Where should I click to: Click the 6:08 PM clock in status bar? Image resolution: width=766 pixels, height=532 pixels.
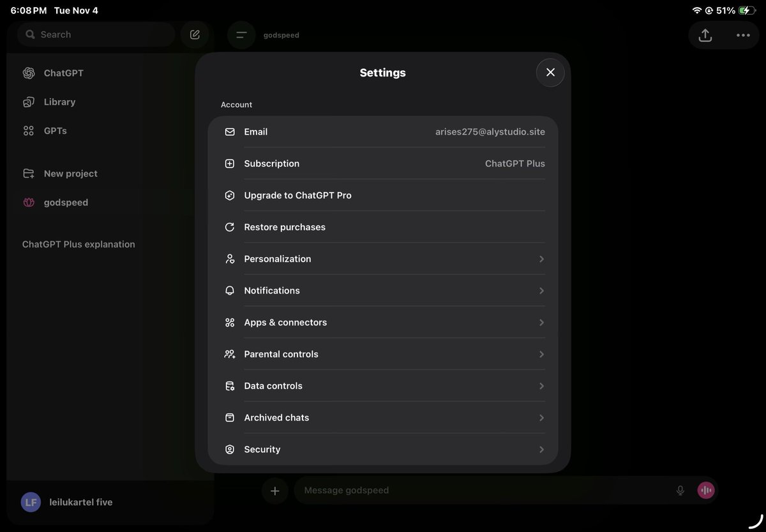point(29,11)
